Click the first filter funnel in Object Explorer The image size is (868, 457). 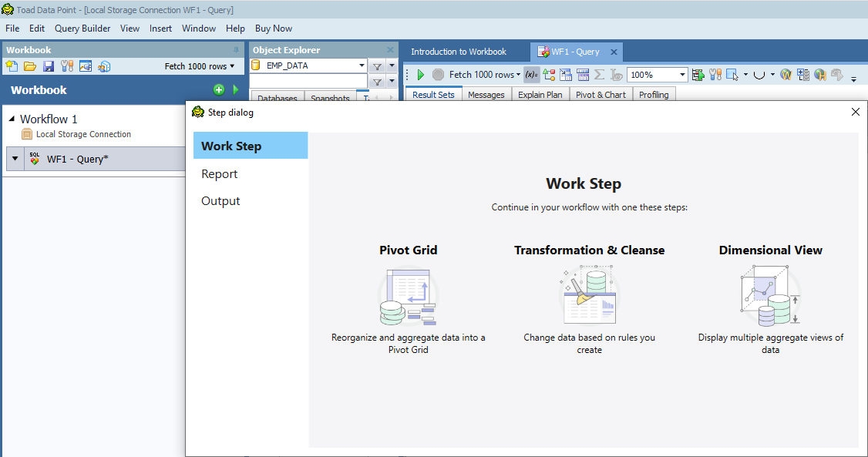point(377,66)
